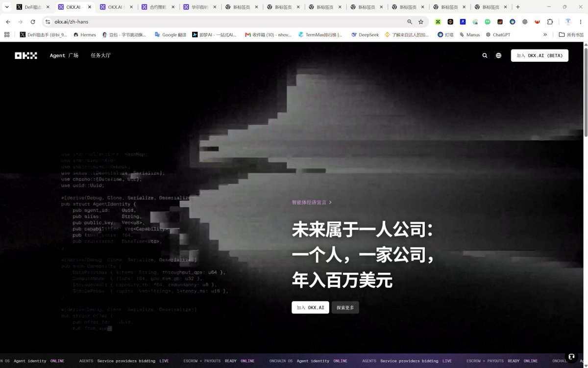The height and width of the screenshot is (368, 588).
Task: Open the 豆包 bookmark
Action: 124,35
